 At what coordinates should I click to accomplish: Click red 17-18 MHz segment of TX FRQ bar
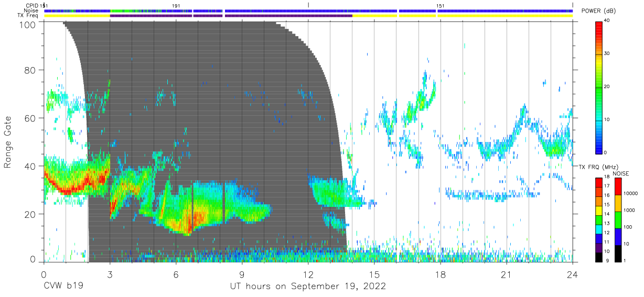pyautogui.click(x=598, y=183)
